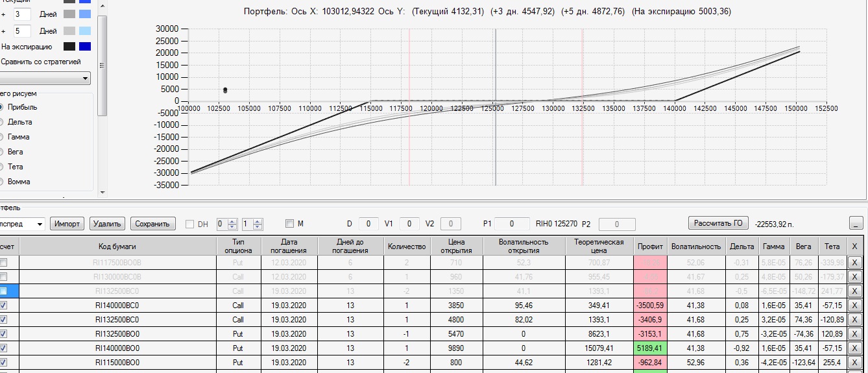Click the Рассчитать ГО button

719,223
